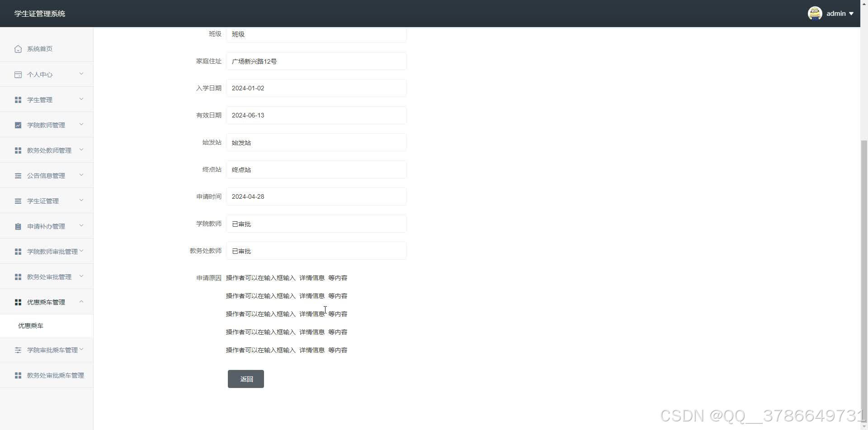Expand the 学院教师管理 chevron

[x=81, y=124]
